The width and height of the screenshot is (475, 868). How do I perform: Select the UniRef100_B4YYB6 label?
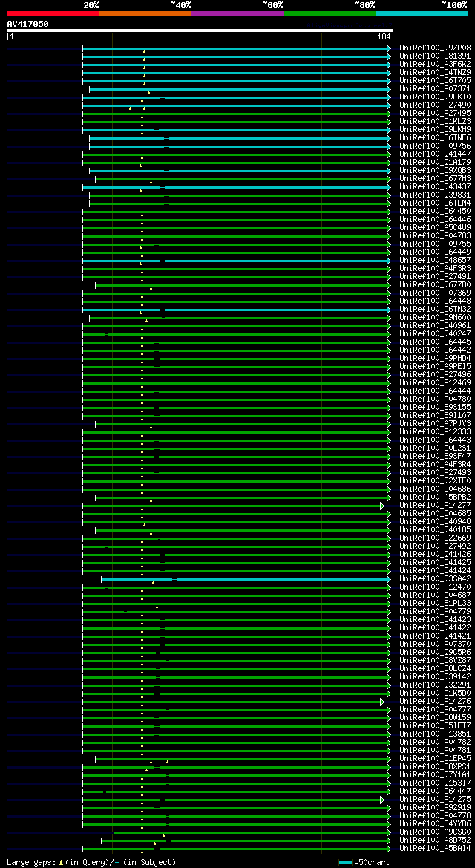(435, 823)
